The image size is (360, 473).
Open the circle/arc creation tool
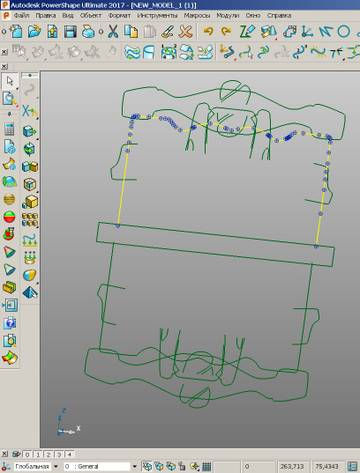[x=343, y=32]
